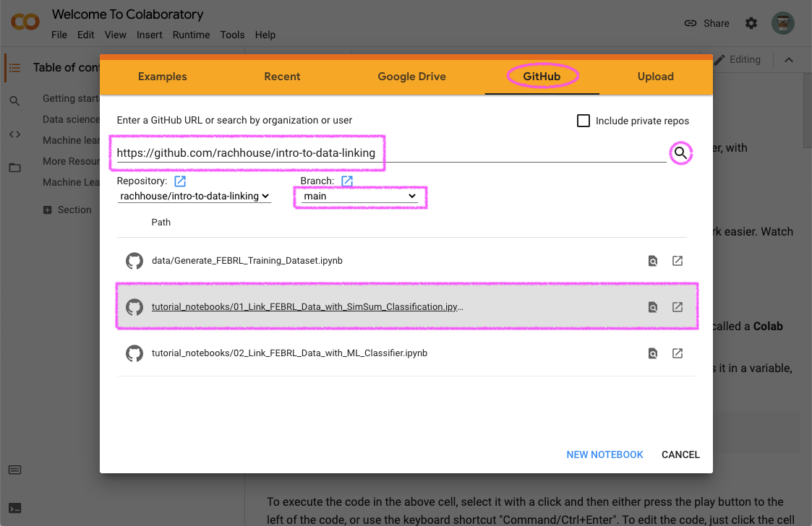Open the Runtime menu
812x526 pixels.
point(191,35)
